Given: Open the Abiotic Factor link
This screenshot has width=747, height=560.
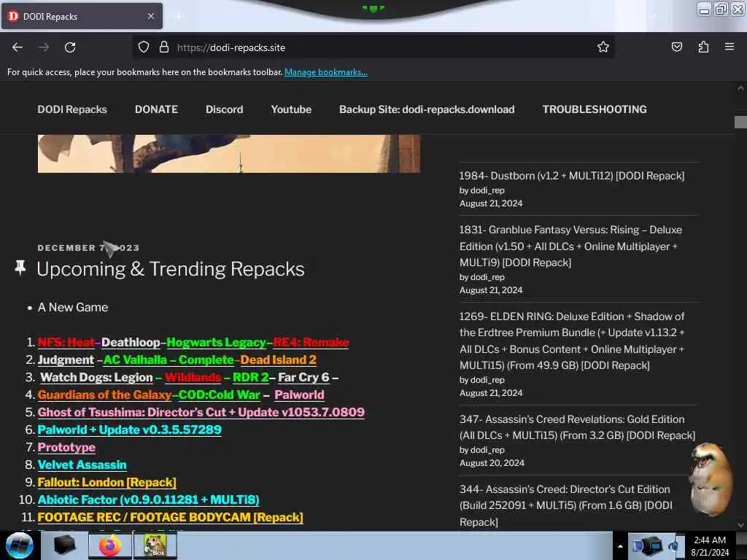Looking at the screenshot, I should coord(149,500).
